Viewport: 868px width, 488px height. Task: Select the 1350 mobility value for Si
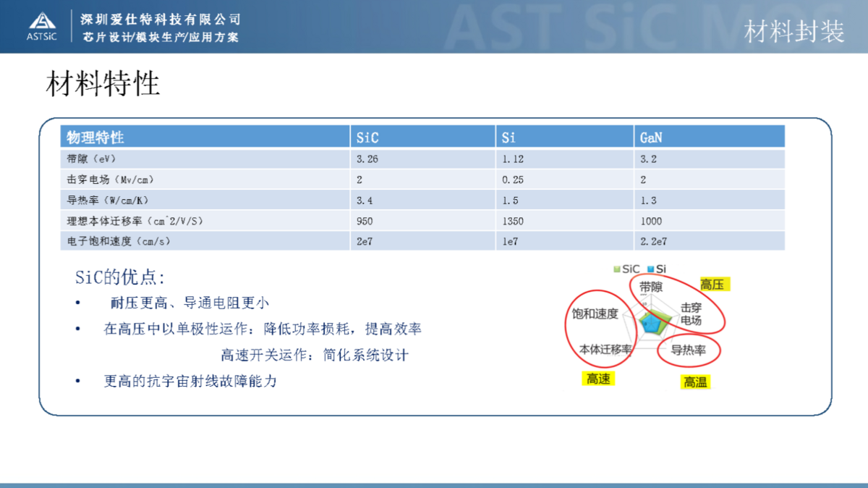[x=512, y=221]
